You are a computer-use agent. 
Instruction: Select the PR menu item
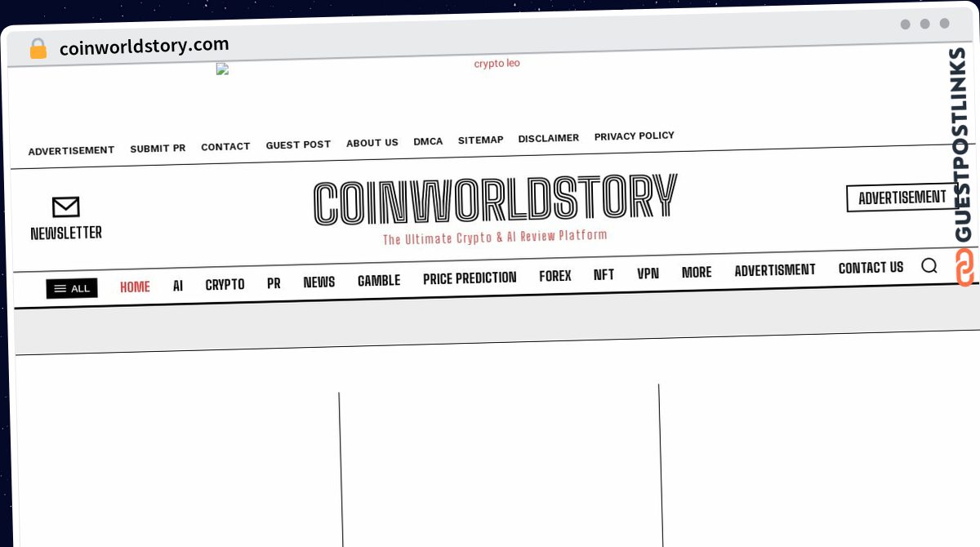click(274, 283)
